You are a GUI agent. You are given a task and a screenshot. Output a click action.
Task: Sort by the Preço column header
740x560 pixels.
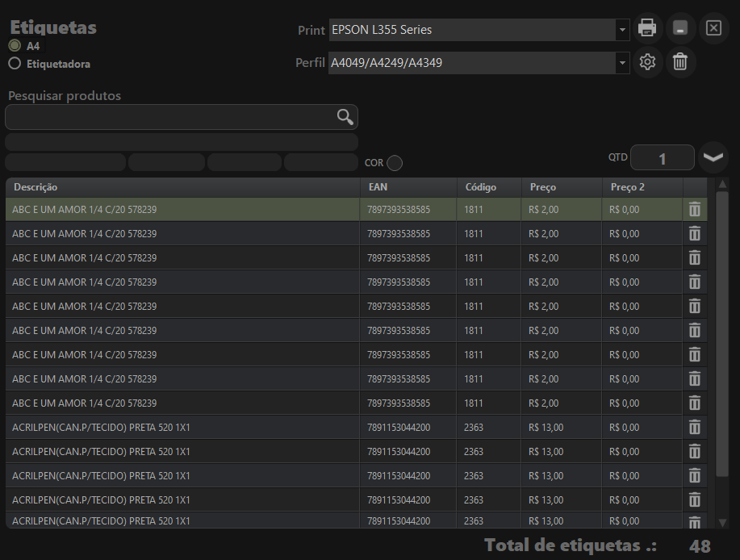[x=543, y=187]
